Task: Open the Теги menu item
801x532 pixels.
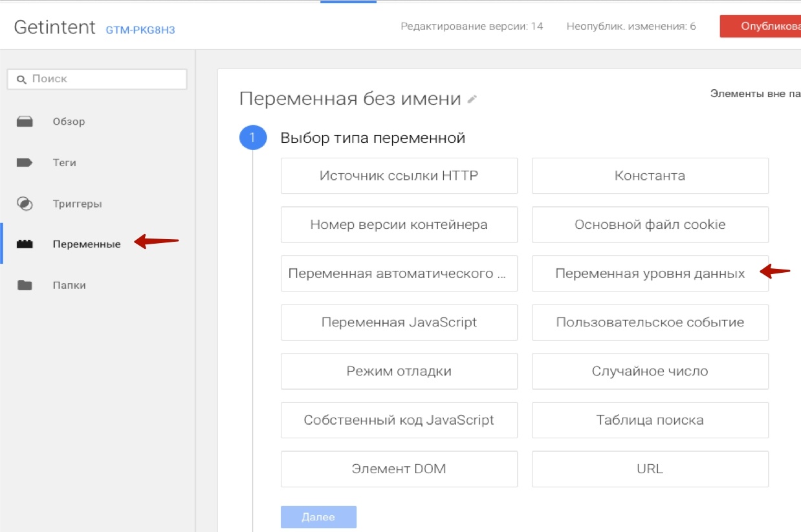Action: pyautogui.click(x=64, y=163)
